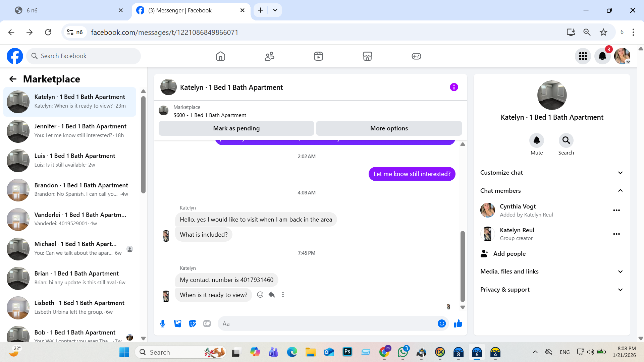Click the More options button
Viewport: 644px width, 362px height.
pos(389,128)
